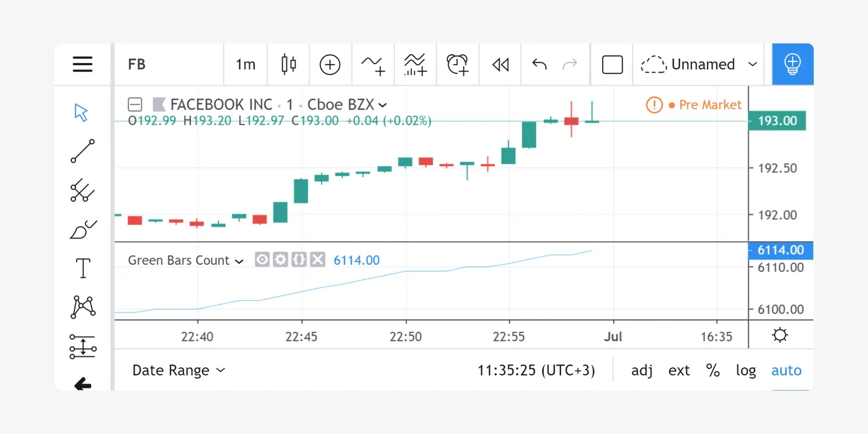
Task: Toggle ext extended hours option
Action: click(x=679, y=370)
